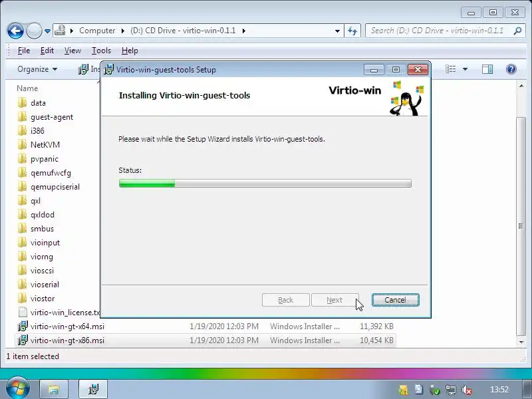This screenshot has width=532, height=399.
Task: Click Windows Explorer taskbar button
Action: (x=54, y=389)
